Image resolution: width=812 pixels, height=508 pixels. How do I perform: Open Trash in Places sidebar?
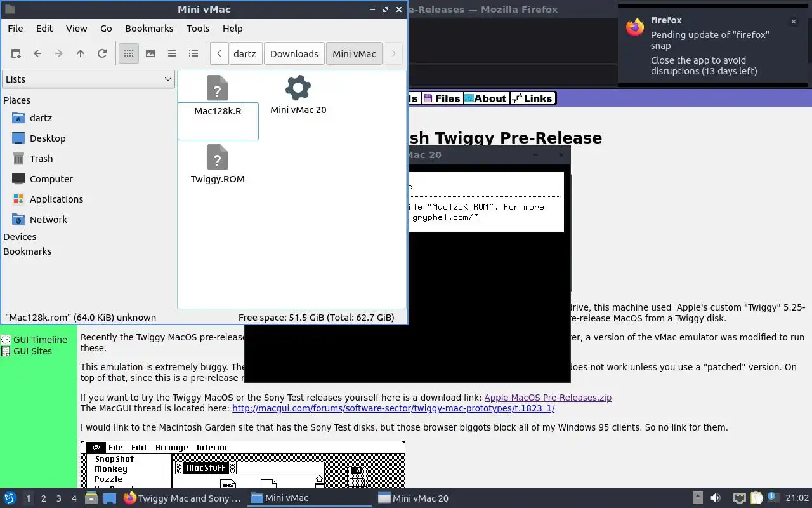pyautogui.click(x=41, y=159)
